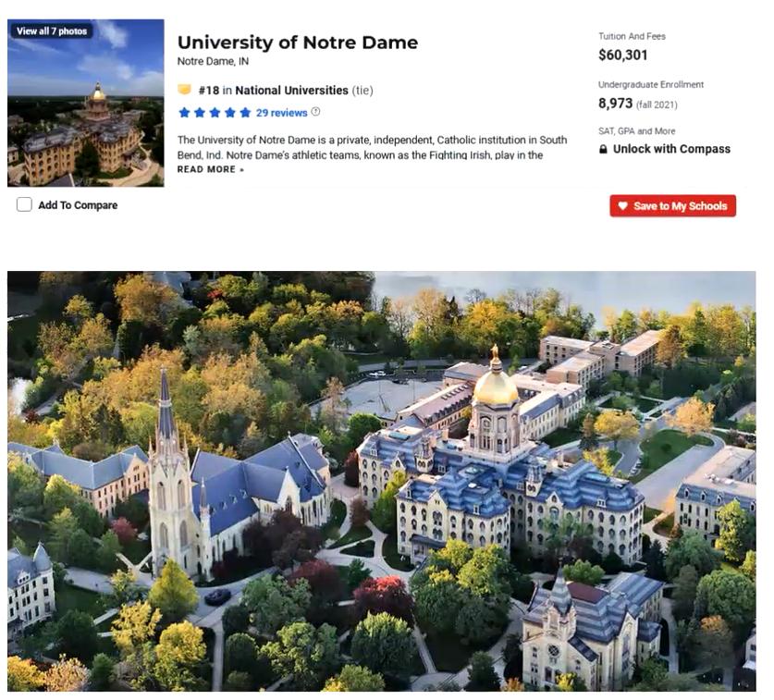The height and width of the screenshot is (700, 774).
Task: Open the View all 7 photos badge
Action: (x=52, y=31)
